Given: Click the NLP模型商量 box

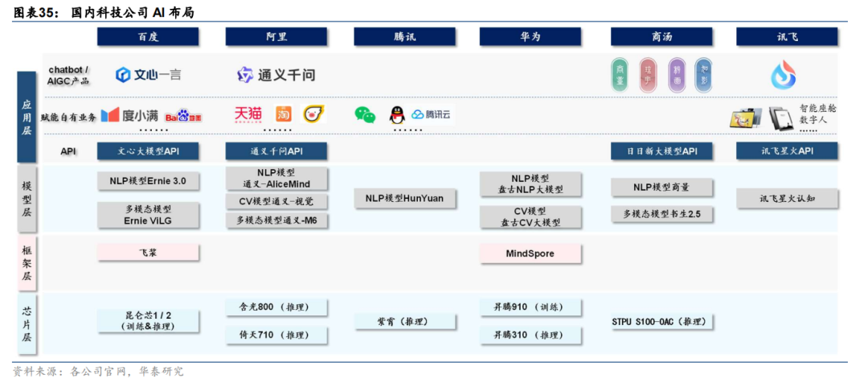Looking at the screenshot, I should point(661,187).
